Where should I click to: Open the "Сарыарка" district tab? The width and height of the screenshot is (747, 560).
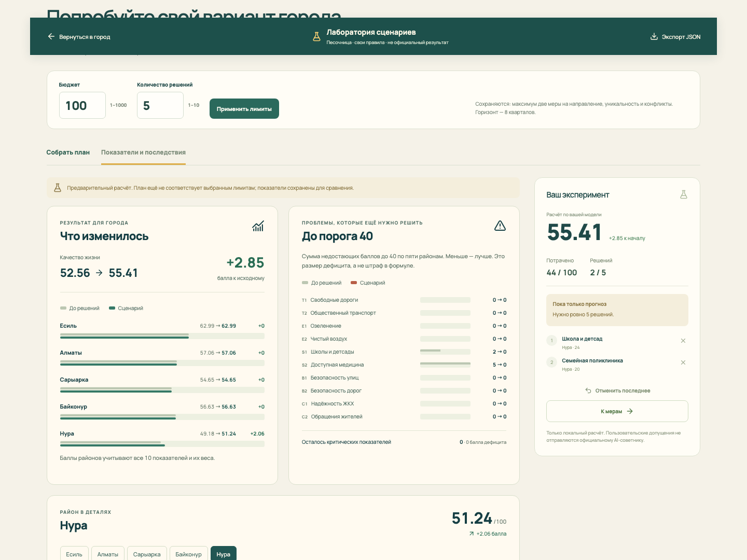point(147,554)
